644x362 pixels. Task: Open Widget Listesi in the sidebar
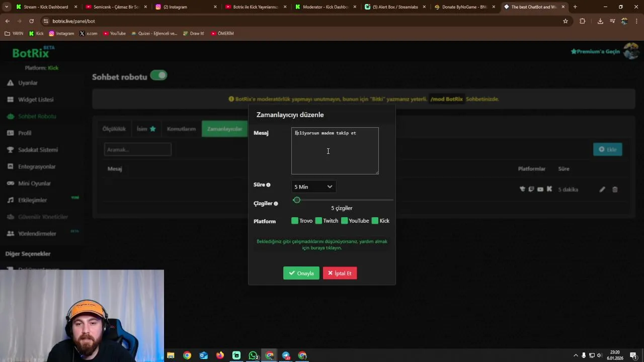click(35, 100)
